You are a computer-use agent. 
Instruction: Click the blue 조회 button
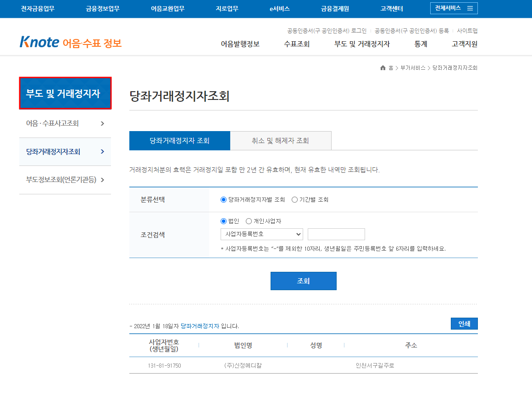303,281
